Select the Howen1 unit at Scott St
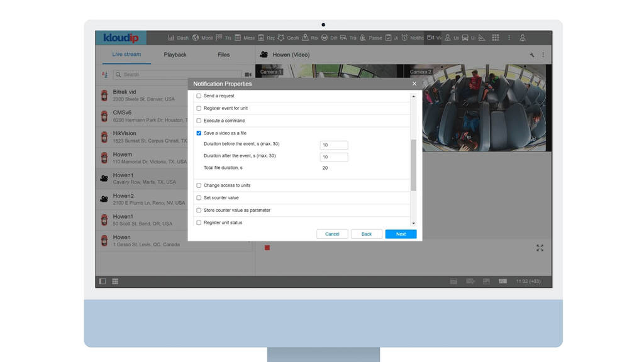The height and width of the screenshot is (362, 644). [142, 220]
